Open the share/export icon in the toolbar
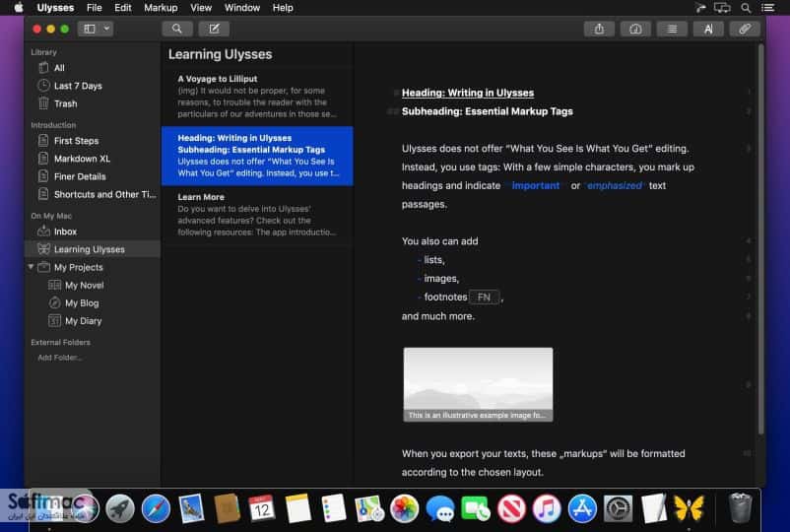This screenshot has width=790, height=532. click(x=599, y=30)
